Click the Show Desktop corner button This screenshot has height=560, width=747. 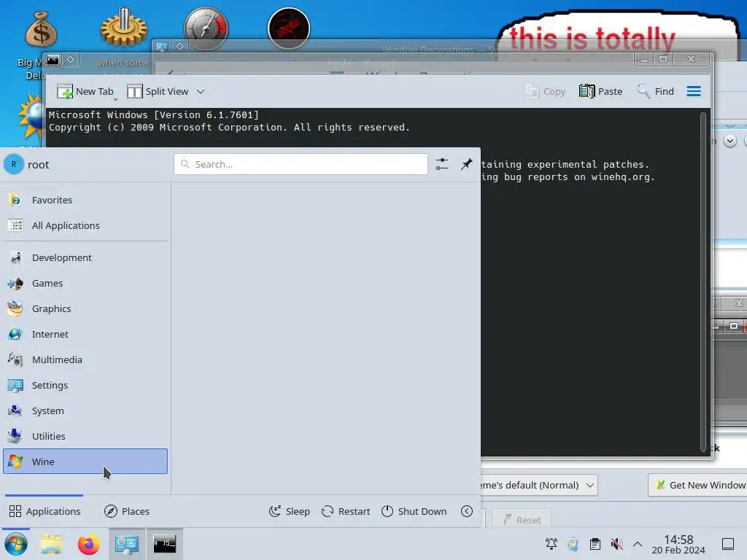728,544
